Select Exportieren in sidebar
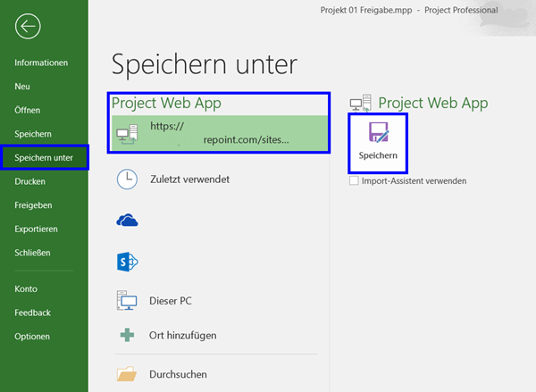 [x=36, y=229]
